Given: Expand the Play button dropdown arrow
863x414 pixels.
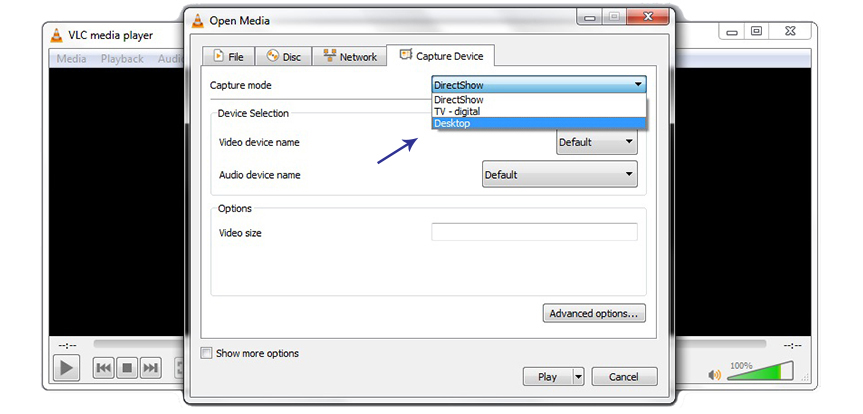Looking at the screenshot, I should point(578,377).
